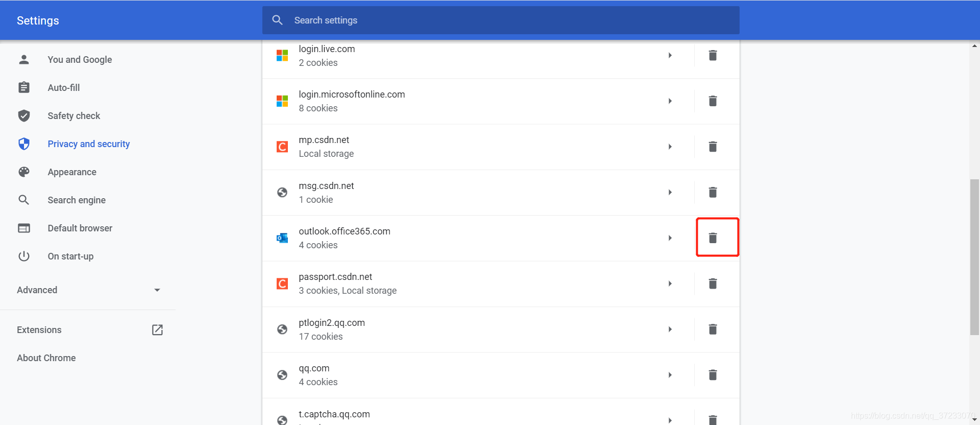
Task: Click the Settings title
Action: pos(38,20)
